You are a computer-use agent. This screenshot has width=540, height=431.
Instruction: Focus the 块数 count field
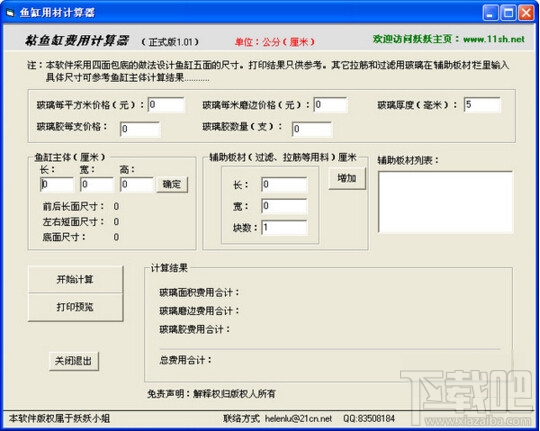pyautogui.click(x=284, y=228)
